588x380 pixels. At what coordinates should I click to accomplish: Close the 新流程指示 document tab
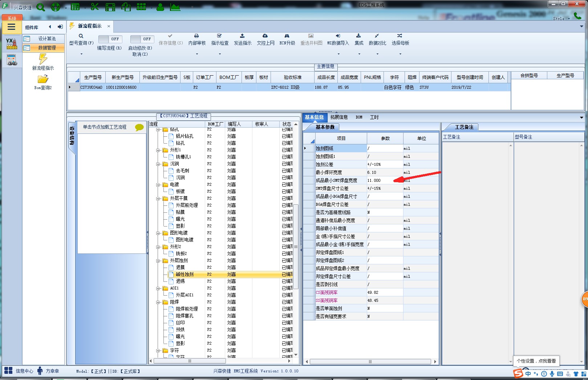pyautogui.click(x=109, y=26)
